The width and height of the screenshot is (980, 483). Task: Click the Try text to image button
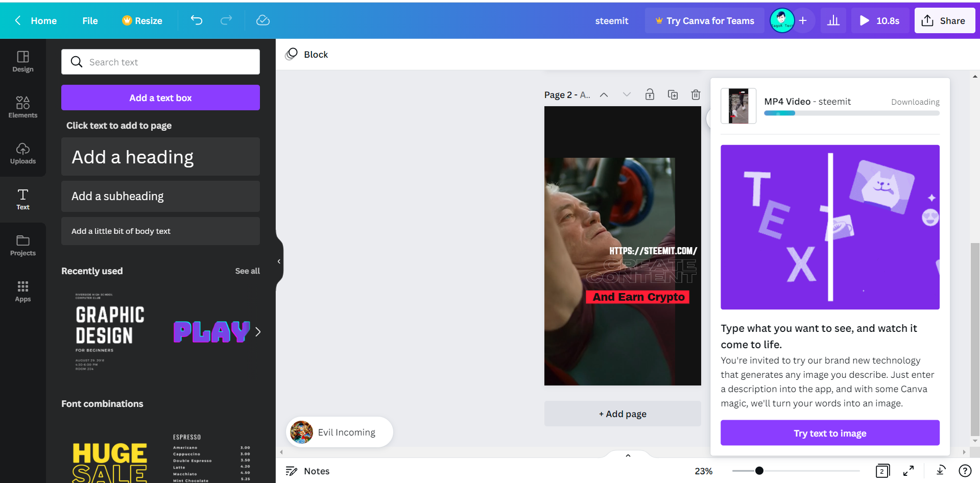point(830,433)
